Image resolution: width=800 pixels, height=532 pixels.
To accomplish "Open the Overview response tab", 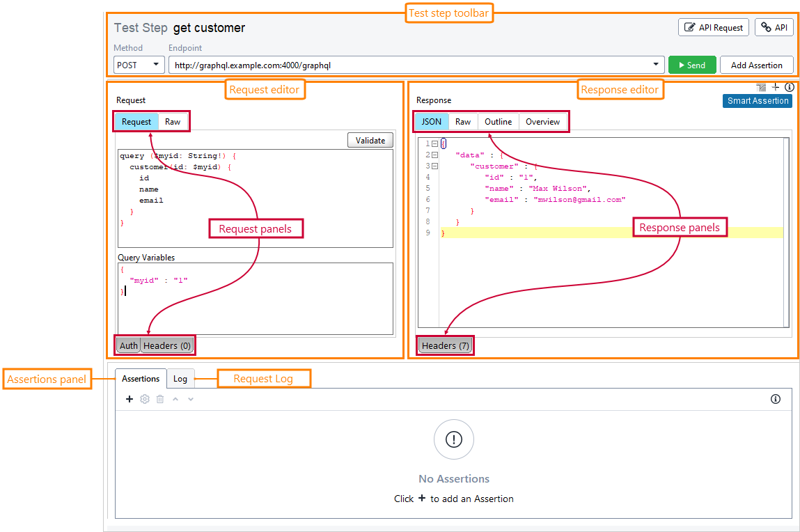I will click(x=543, y=121).
